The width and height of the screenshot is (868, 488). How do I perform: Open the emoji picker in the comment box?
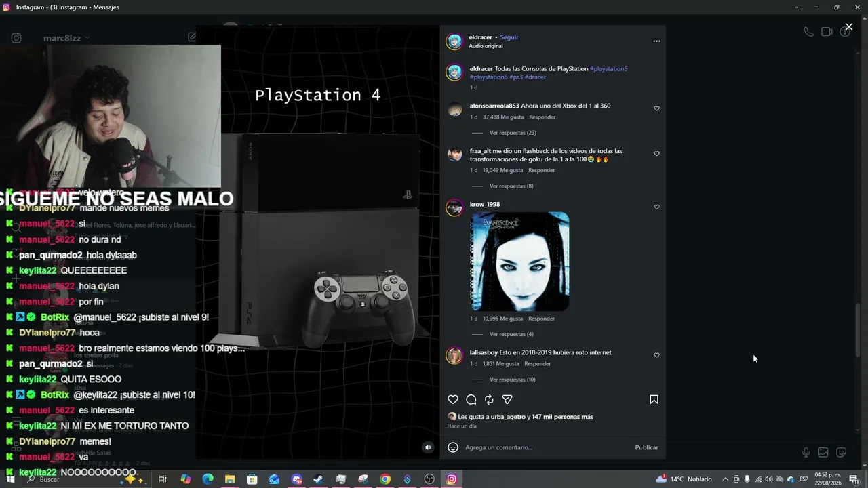(x=453, y=447)
